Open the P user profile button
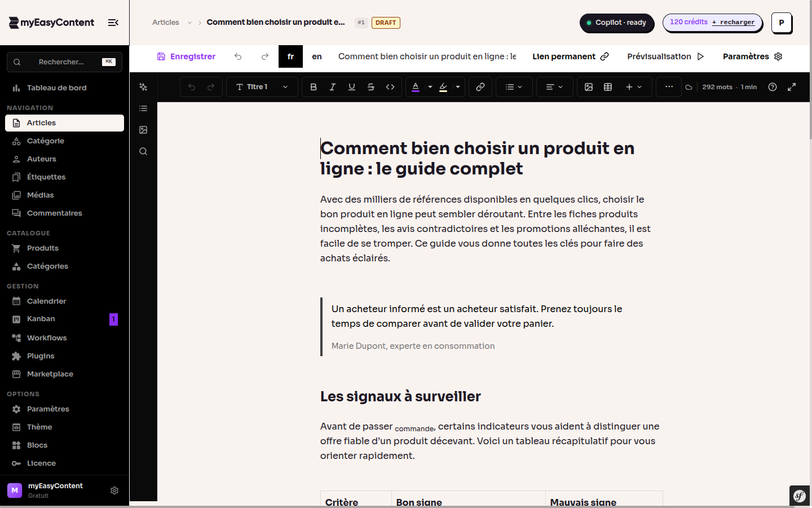 pyautogui.click(x=782, y=23)
